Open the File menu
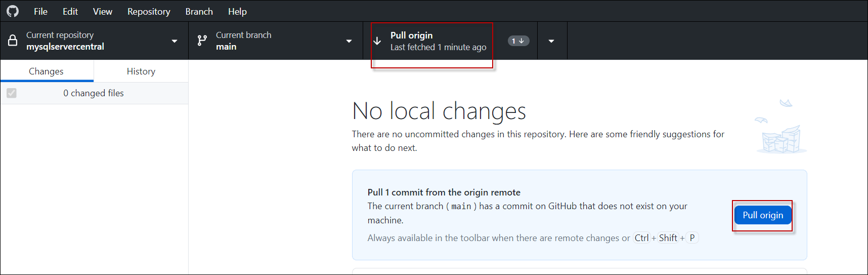The height and width of the screenshot is (275, 868). (x=40, y=11)
